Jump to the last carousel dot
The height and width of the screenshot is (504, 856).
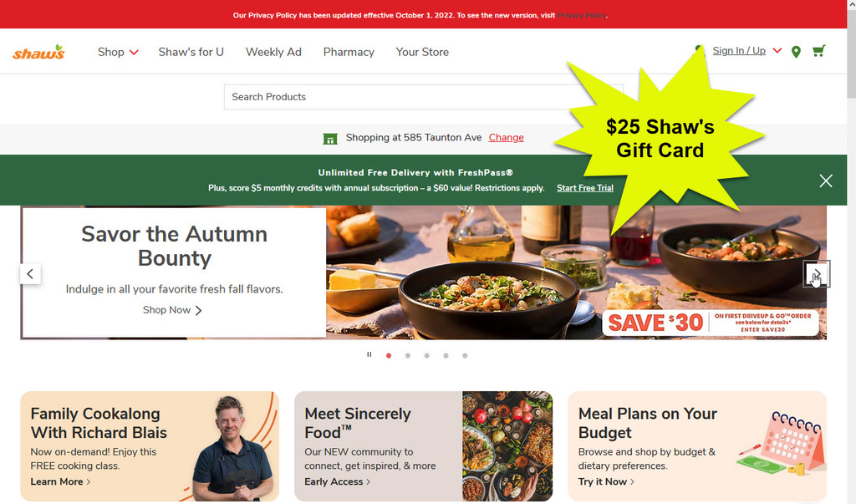click(465, 355)
